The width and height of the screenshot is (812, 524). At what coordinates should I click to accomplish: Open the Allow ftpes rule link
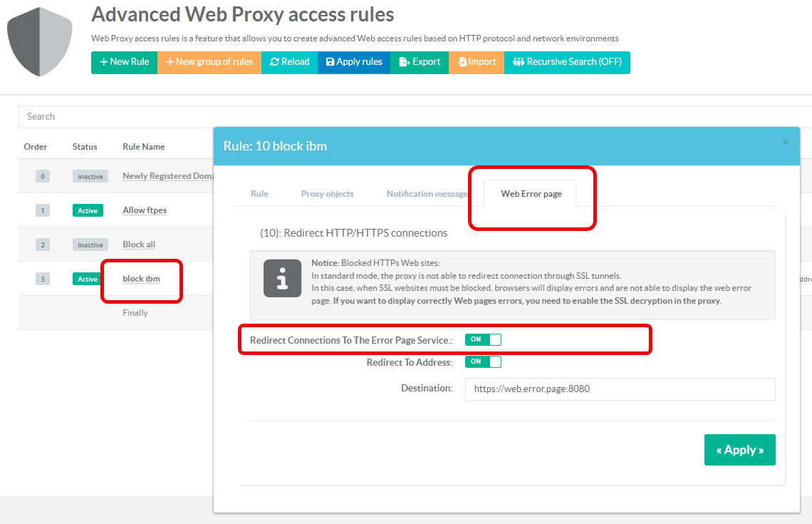click(145, 210)
